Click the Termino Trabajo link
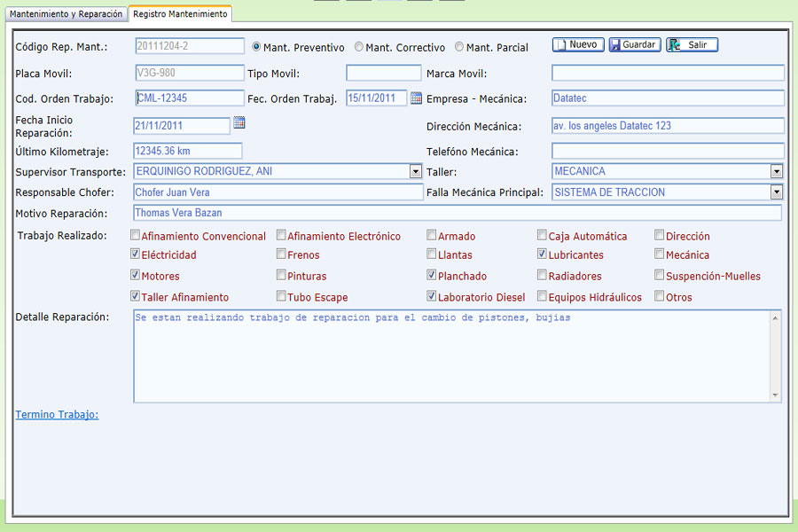This screenshot has width=798, height=532. tap(57, 414)
